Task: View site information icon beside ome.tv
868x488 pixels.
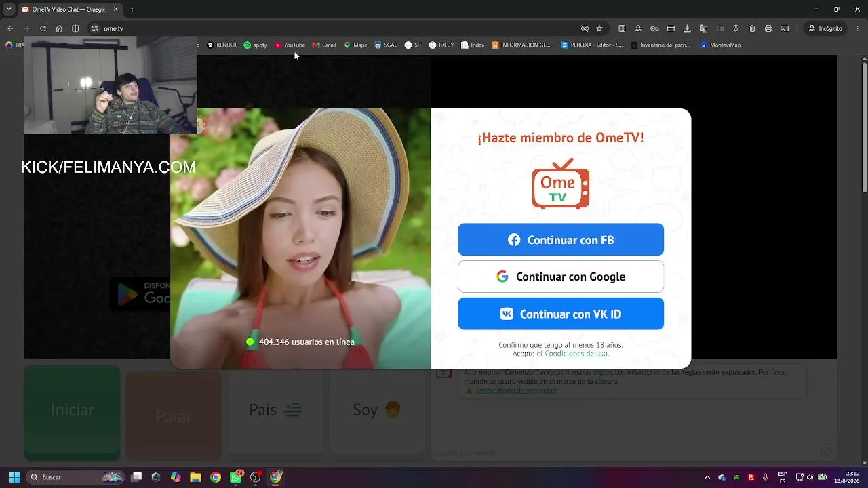Action: [95, 28]
